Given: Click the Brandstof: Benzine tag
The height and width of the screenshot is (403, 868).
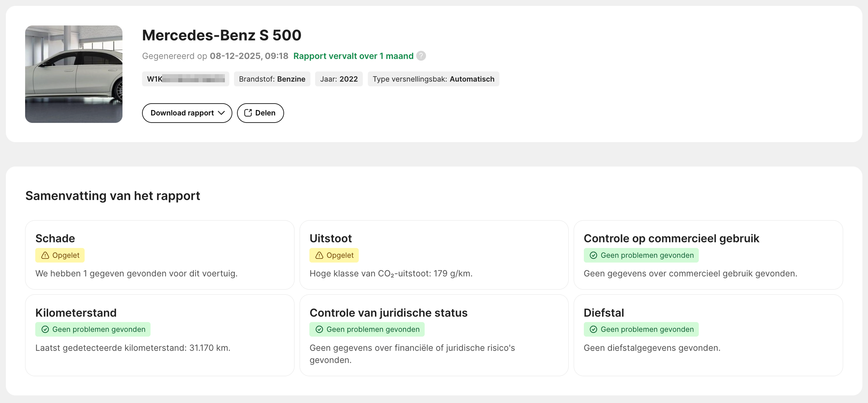Looking at the screenshot, I should tap(272, 79).
